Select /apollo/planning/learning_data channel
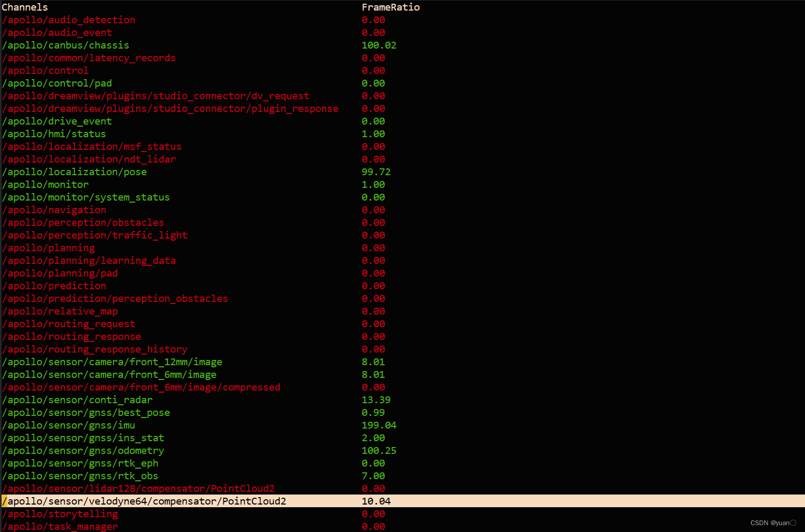805x532 pixels. pos(89,261)
